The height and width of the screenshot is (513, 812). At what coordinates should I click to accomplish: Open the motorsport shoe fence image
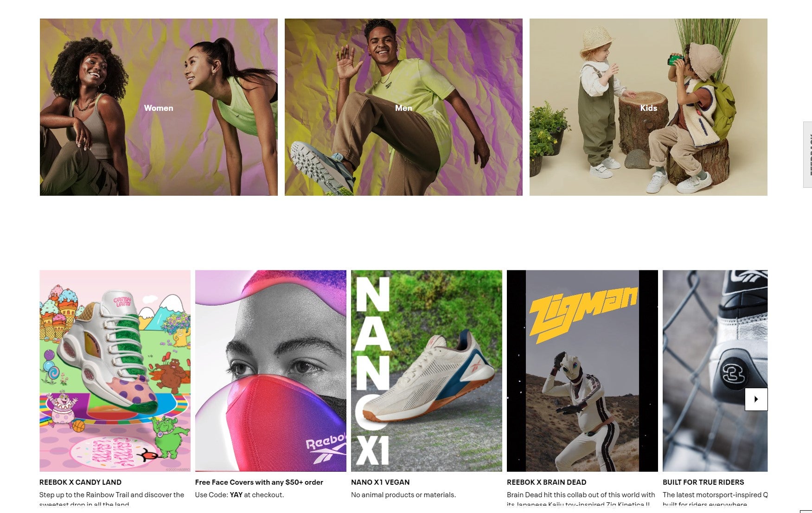[715, 371]
